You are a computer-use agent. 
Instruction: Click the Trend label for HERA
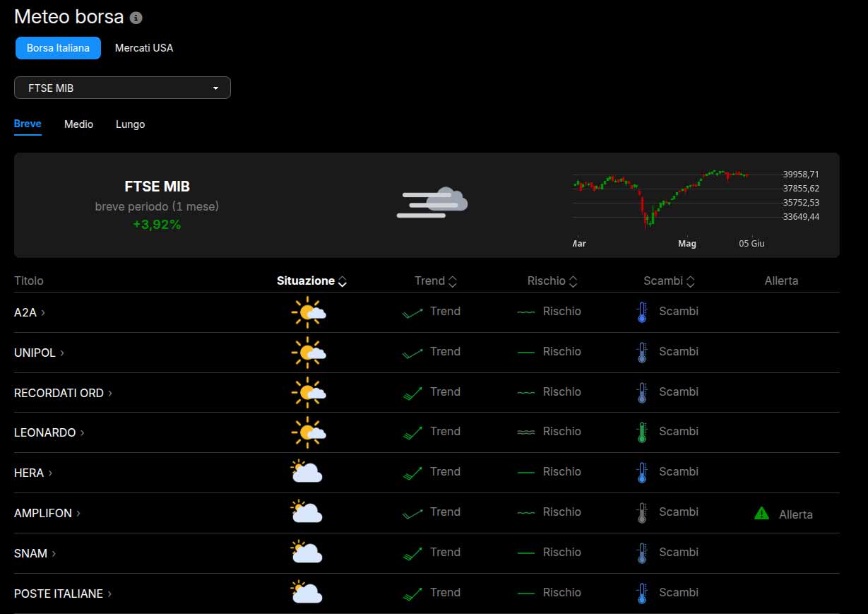pos(445,471)
